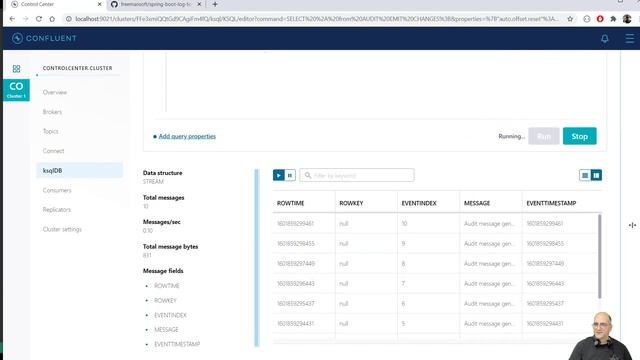640x360 pixels.
Task: Click the ROWTIME column header
Action: click(x=291, y=203)
